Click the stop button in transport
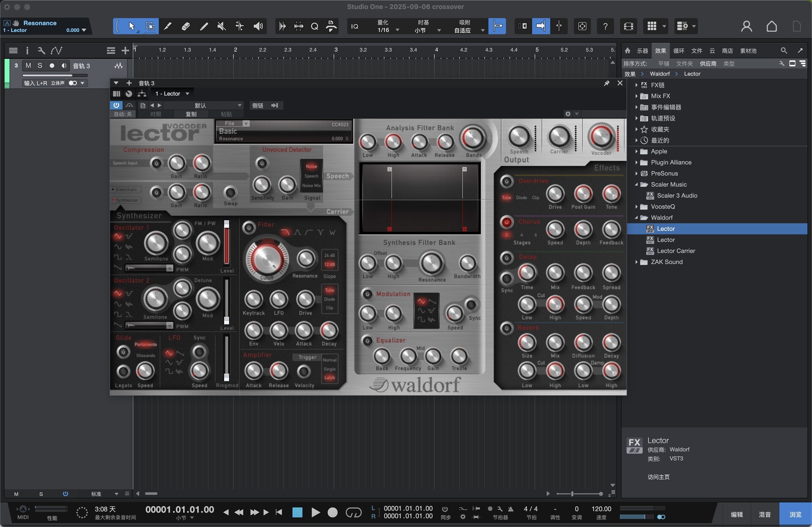 297,513
